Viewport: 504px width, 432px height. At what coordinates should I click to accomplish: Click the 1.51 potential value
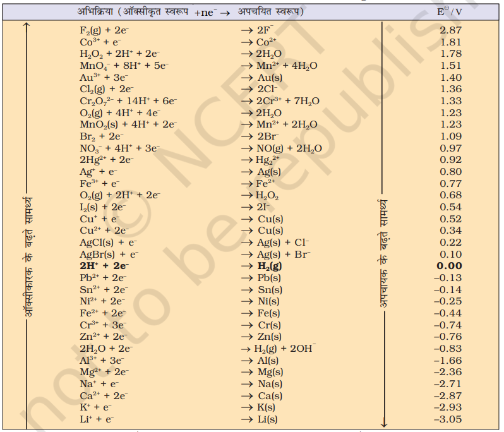pos(451,66)
